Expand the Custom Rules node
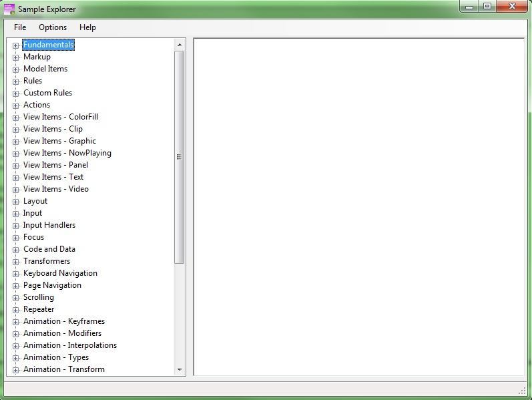 tap(15, 93)
